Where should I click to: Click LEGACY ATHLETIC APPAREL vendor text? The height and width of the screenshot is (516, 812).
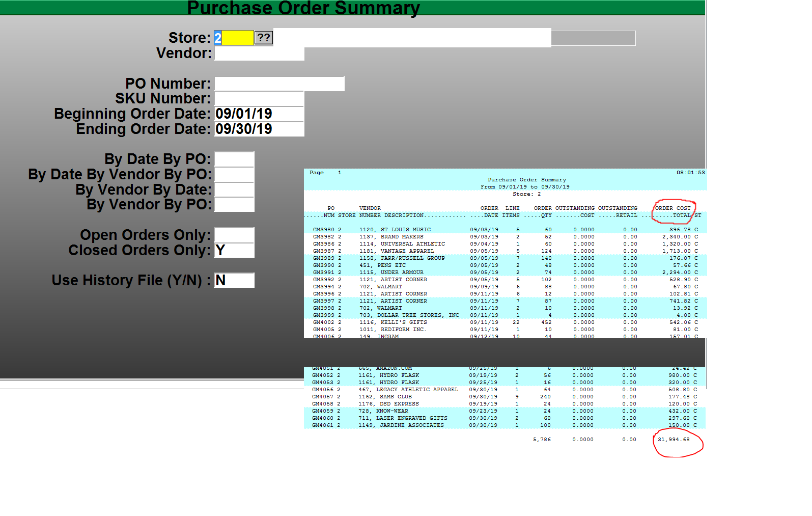coord(417,390)
